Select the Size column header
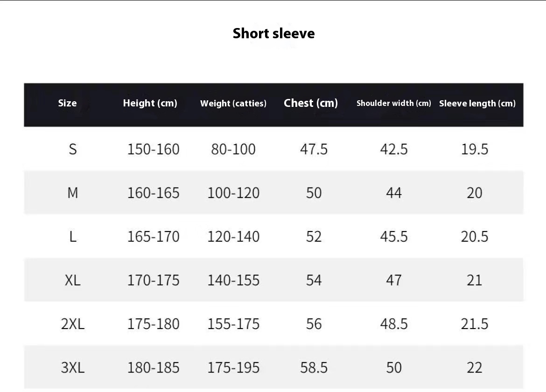The width and height of the screenshot is (546, 392). pos(67,103)
